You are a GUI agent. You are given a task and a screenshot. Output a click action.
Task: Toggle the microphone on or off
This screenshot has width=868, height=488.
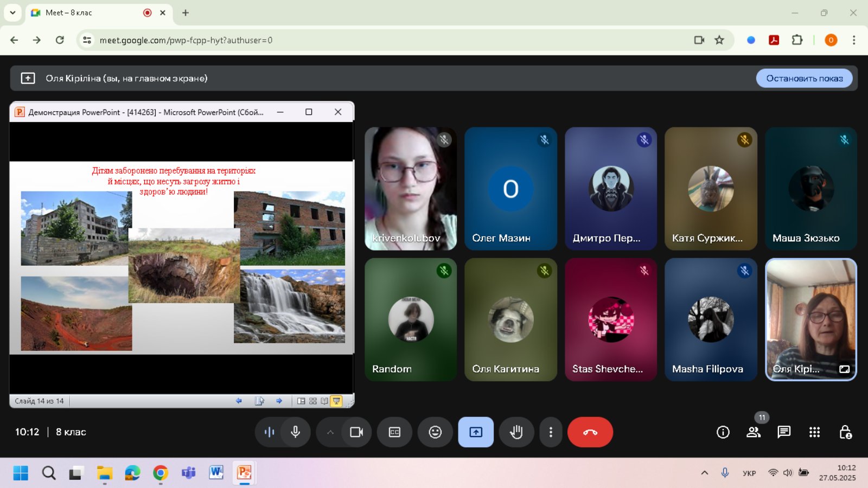coord(296,432)
